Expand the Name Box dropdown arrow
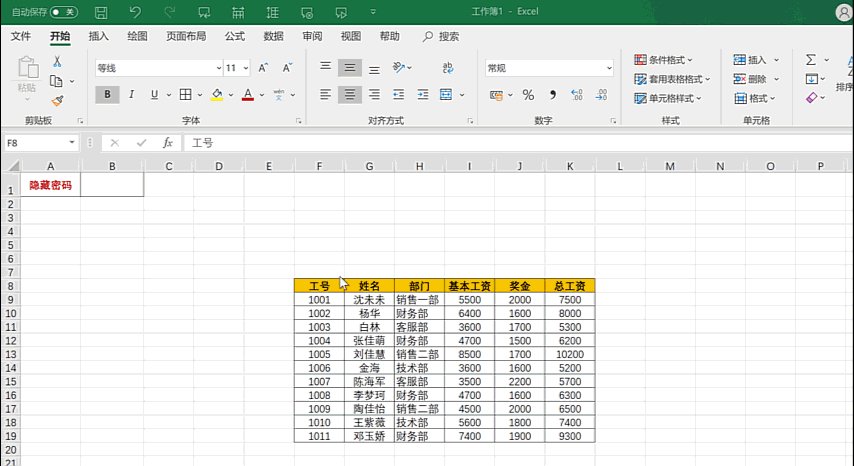 click(x=72, y=143)
